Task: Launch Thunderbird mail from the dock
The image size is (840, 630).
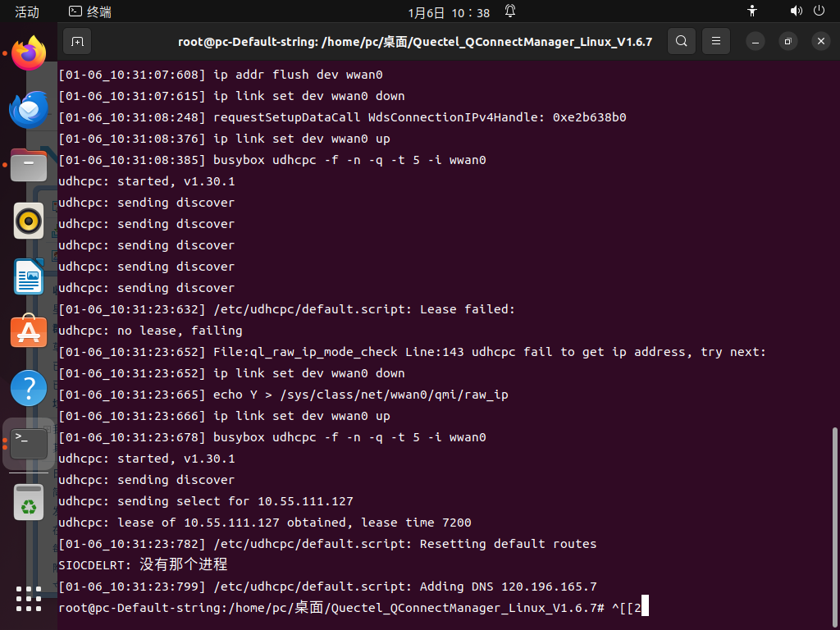Action: click(29, 109)
